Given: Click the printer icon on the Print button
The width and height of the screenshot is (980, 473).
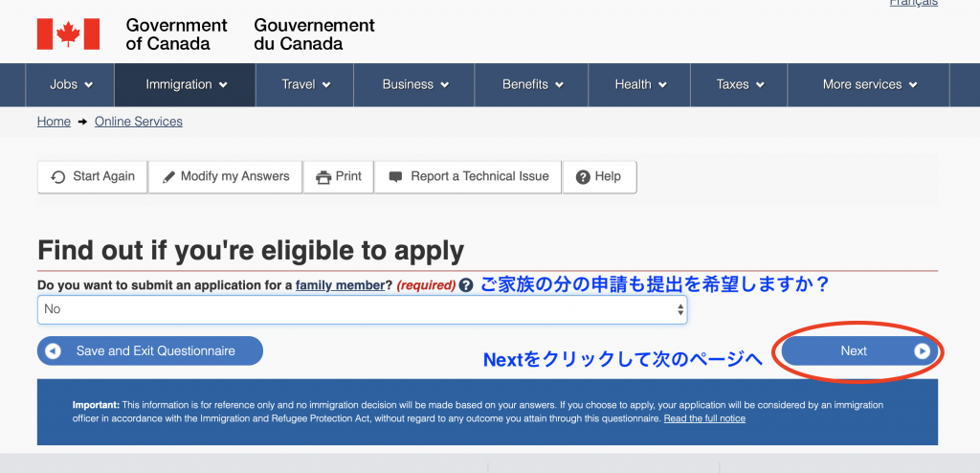Looking at the screenshot, I should [x=323, y=177].
